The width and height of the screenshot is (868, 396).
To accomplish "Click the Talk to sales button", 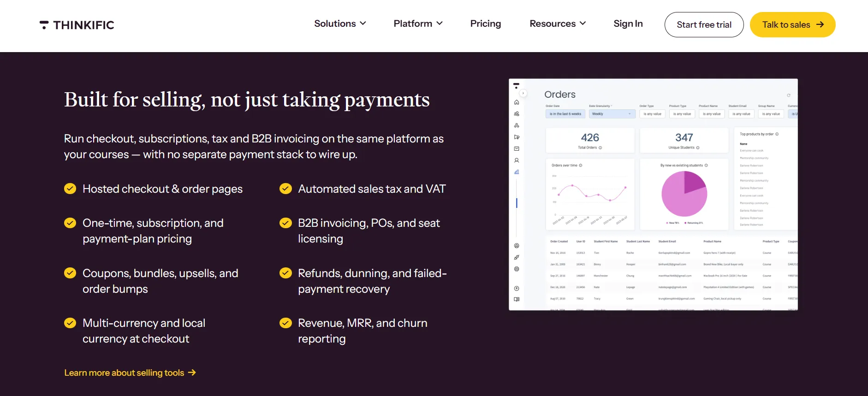I will point(792,25).
